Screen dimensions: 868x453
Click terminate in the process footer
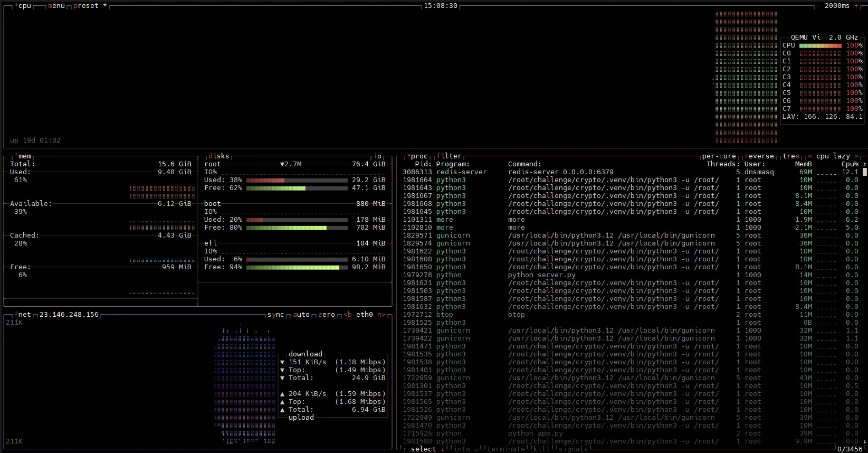(x=506, y=449)
